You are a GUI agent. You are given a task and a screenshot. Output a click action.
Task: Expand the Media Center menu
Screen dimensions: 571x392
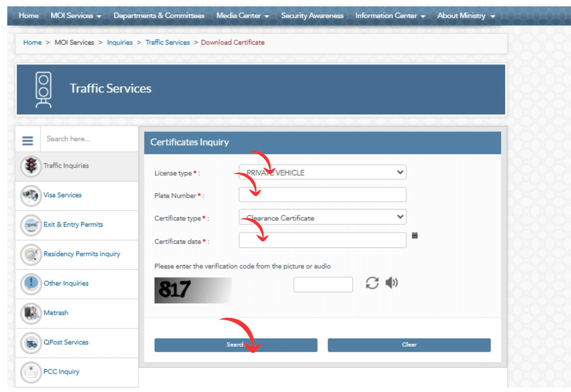pyautogui.click(x=243, y=16)
